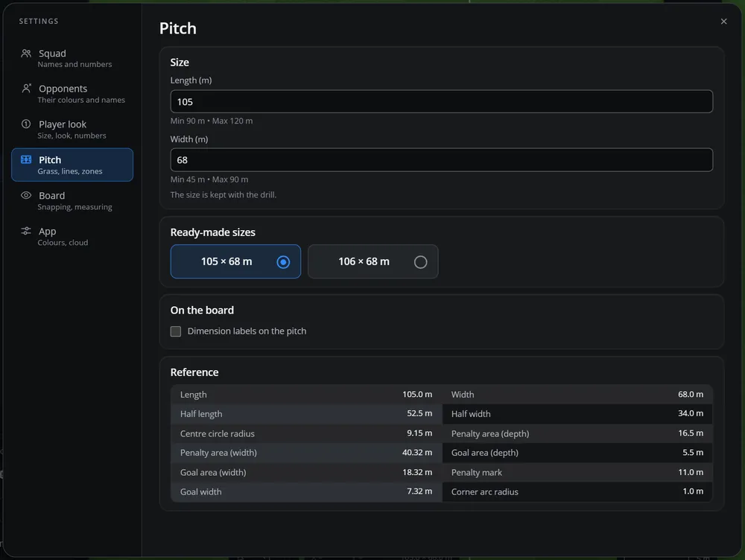Viewport: 745px width, 560px height.
Task: Click the '9.15 m' value
Action: (x=419, y=433)
